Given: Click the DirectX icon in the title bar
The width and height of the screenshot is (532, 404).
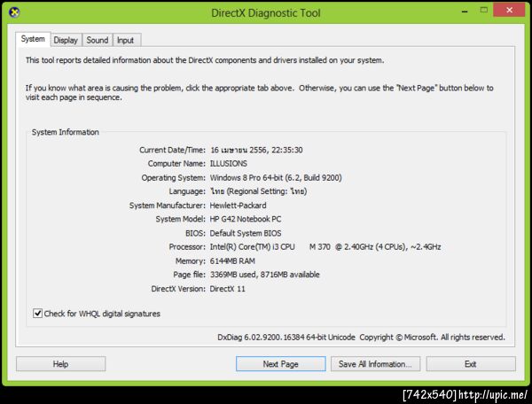Looking at the screenshot, I should pyautogui.click(x=14, y=12).
